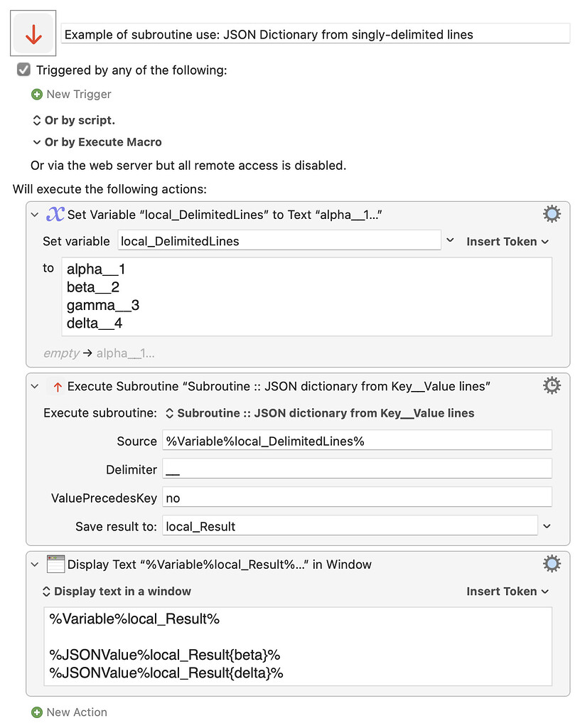Open the 'Or by script' popup

(x=74, y=120)
